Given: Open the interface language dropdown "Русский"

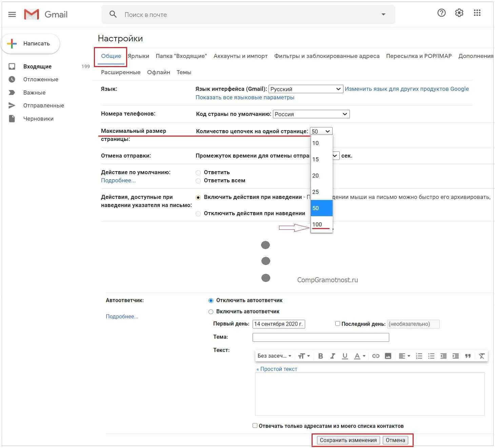Looking at the screenshot, I should click(305, 89).
